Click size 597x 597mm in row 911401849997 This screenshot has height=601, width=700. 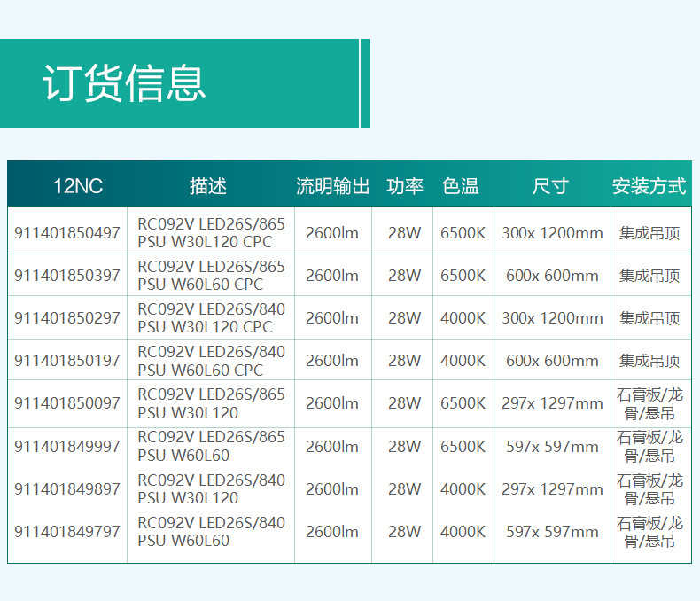coord(552,446)
